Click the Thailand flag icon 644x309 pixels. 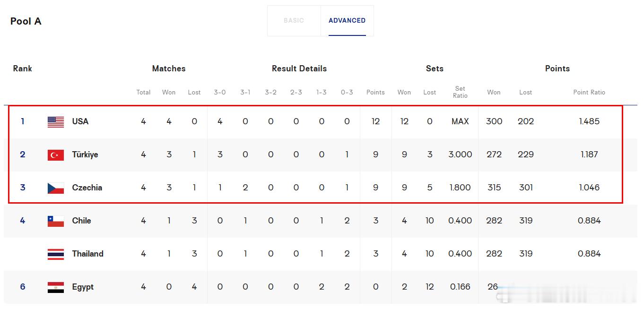tap(56, 254)
